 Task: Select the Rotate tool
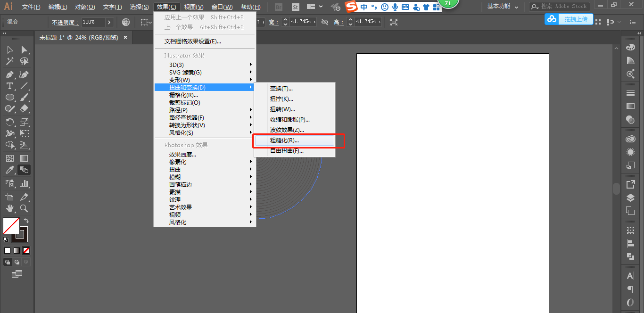pyautogui.click(x=9, y=122)
